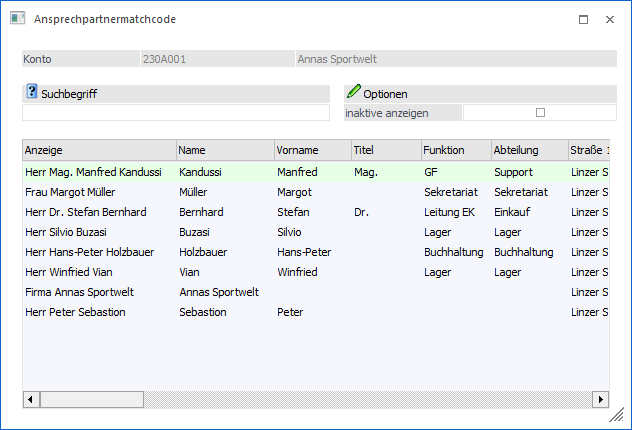The image size is (632, 430).
Task: Click the Vorname column header
Action: pyautogui.click(x=311, y=150)
